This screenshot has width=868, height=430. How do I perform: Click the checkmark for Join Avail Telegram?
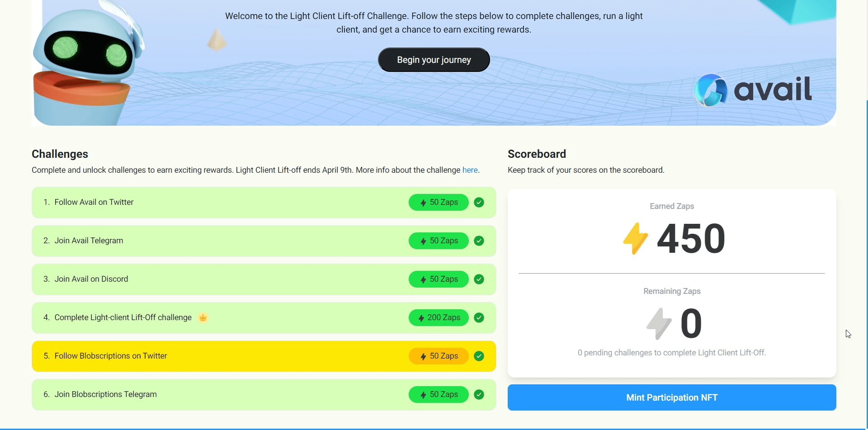[x=479, y=241]
